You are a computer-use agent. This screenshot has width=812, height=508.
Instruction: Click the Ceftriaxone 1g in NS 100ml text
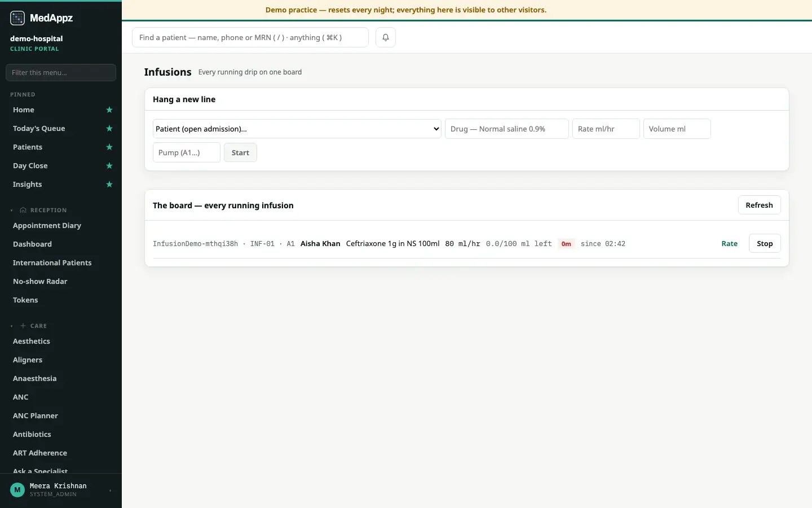[392, 244]
